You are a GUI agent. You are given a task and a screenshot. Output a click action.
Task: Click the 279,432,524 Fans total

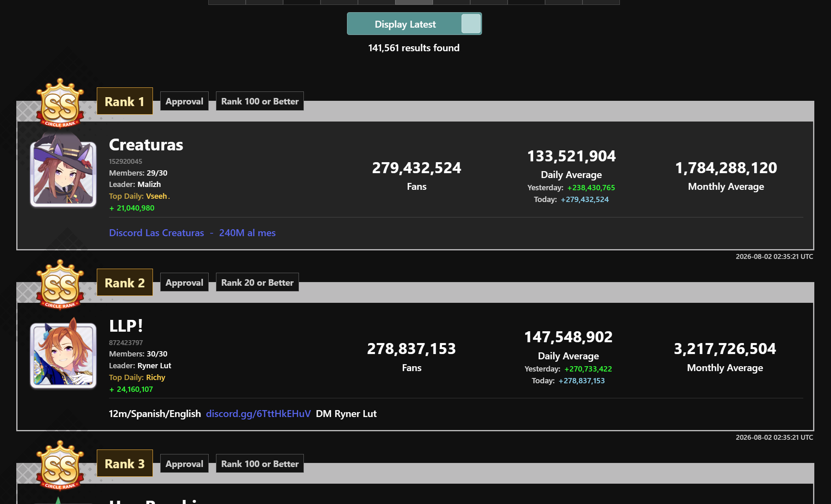(417, 168)
